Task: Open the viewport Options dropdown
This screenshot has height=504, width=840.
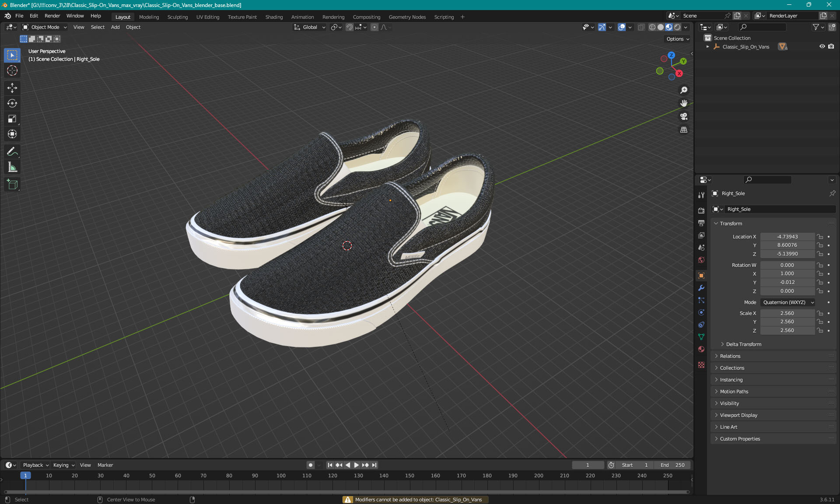Action: tap(678, 39)
